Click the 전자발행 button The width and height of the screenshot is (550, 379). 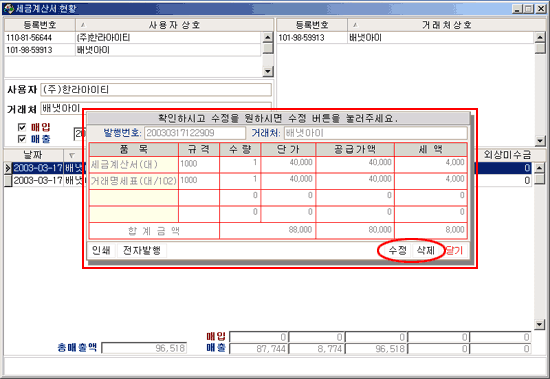[141, 250]
